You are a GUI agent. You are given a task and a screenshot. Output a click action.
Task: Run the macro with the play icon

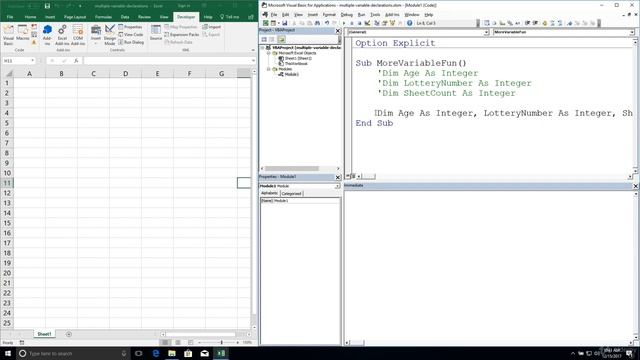[x=344, y=23]
